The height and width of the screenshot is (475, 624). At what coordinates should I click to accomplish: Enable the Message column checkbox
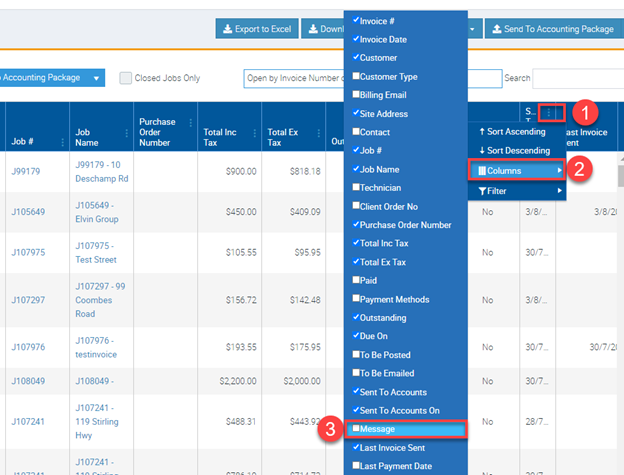[x=357, y=429]
